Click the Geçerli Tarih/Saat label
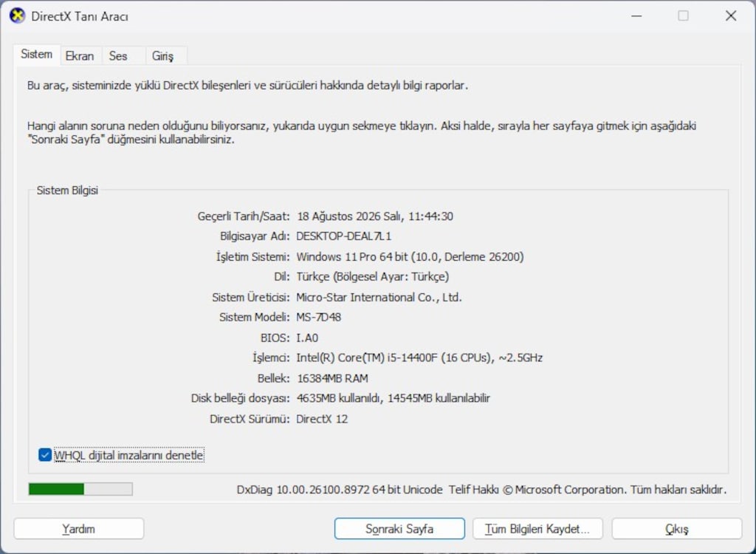Screen dimensions: 756x554 tap(244, 216)
